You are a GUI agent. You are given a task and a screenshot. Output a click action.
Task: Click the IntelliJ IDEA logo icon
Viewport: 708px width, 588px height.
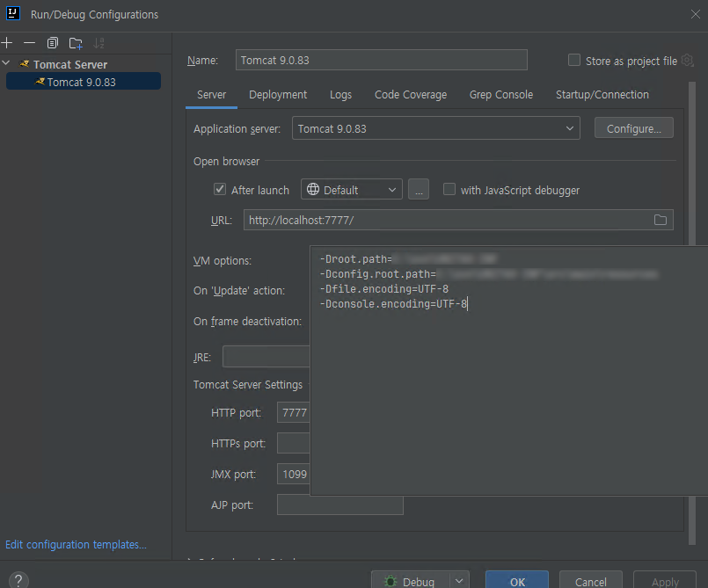coord(13,13)
